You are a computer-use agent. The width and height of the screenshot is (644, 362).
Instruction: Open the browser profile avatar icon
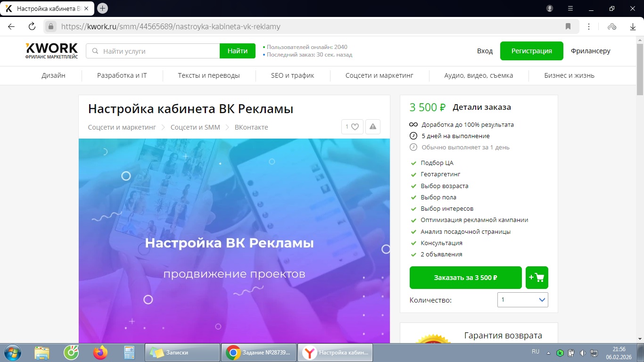550,8
